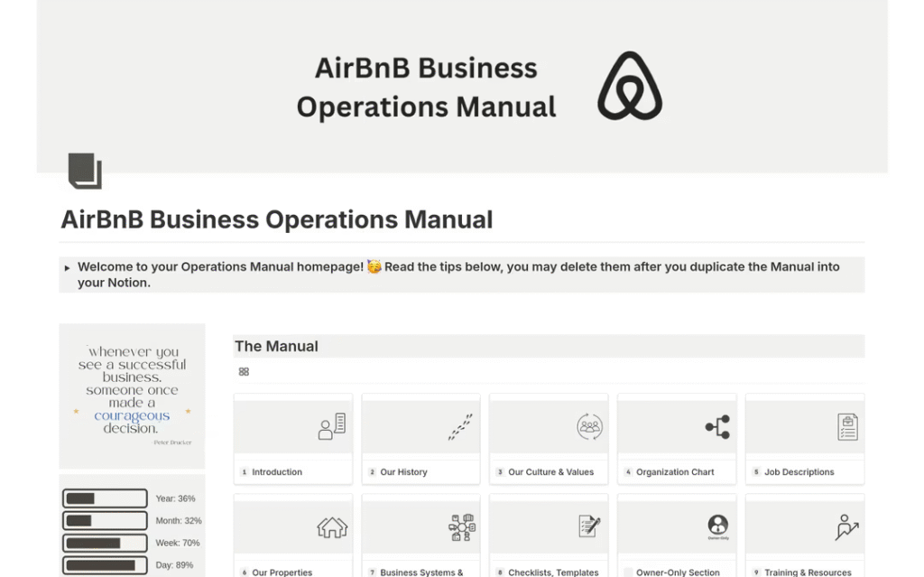
Task: Click the number 6 icon beside Our Properties
Action: (244, 572)
